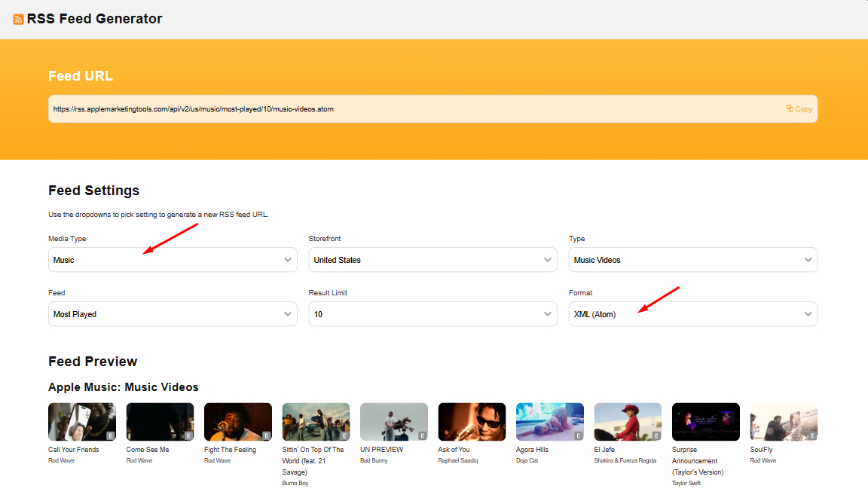
Task: Open the Call Your Friends video thumbnail
Action: [81, 421]
